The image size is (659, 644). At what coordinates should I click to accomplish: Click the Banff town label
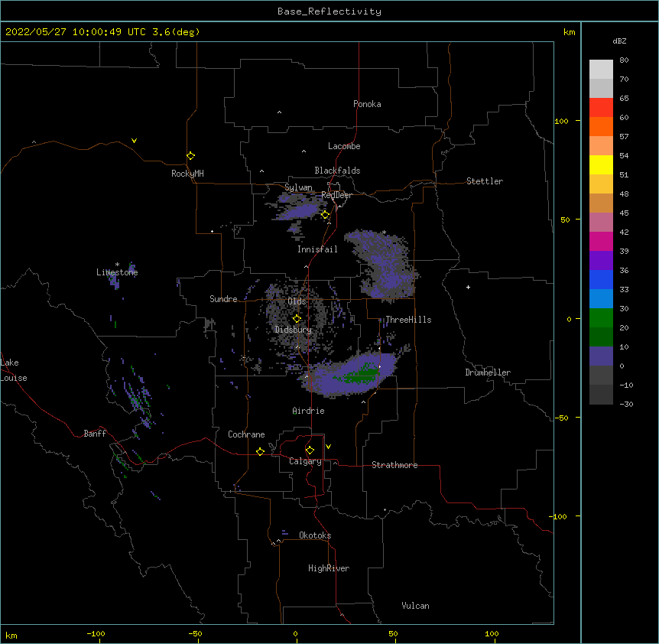[95, 434]
